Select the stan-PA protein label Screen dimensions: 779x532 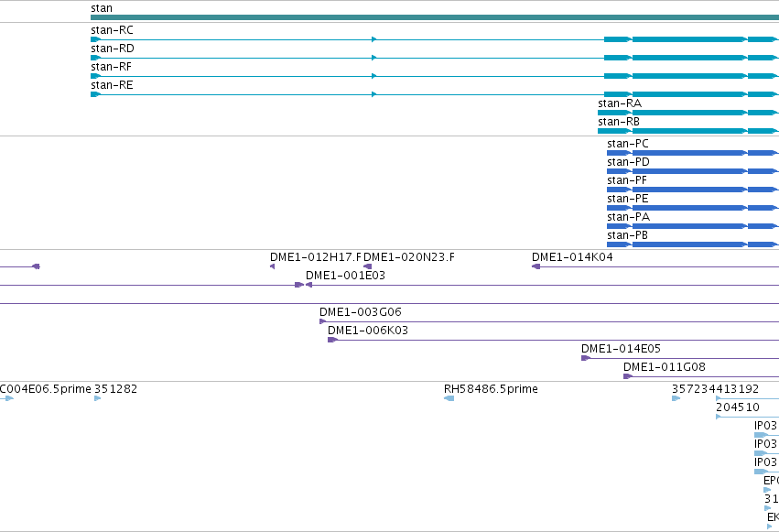tap(629, 217)
